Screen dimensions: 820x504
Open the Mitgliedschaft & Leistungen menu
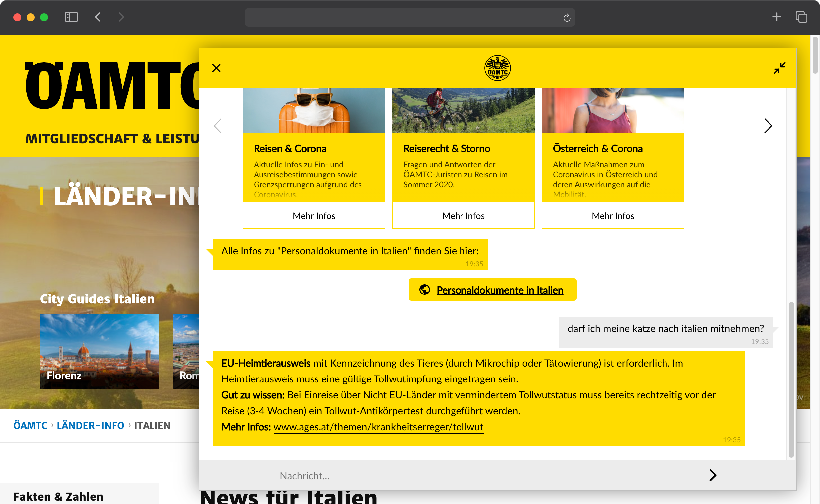point(112,139)
